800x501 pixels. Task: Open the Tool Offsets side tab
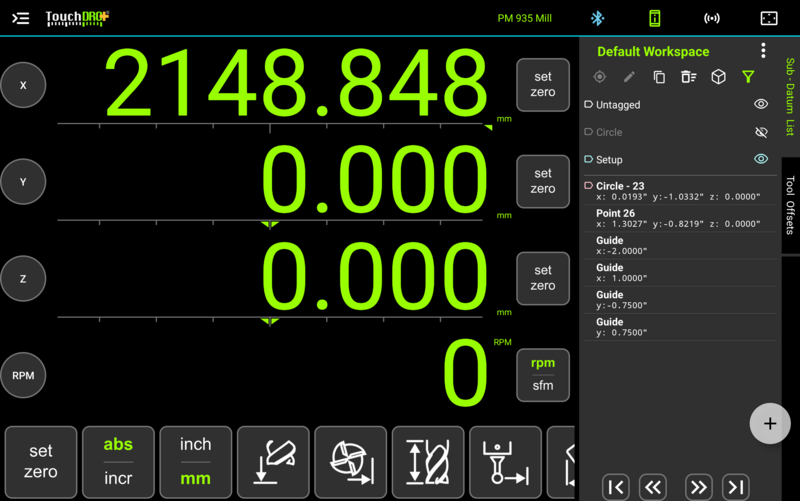(x=790, y=205)
